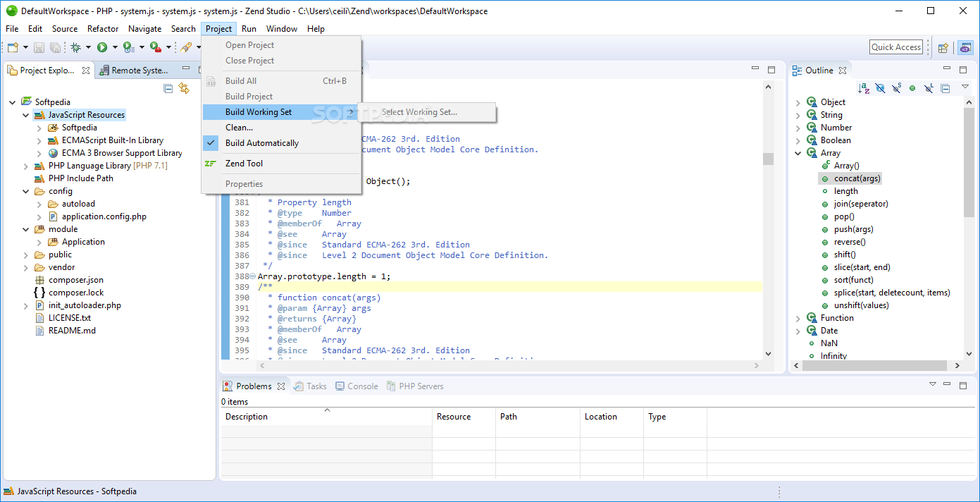Minimize the Outline view
980x502 pixels.
click(x=948, y=70)
